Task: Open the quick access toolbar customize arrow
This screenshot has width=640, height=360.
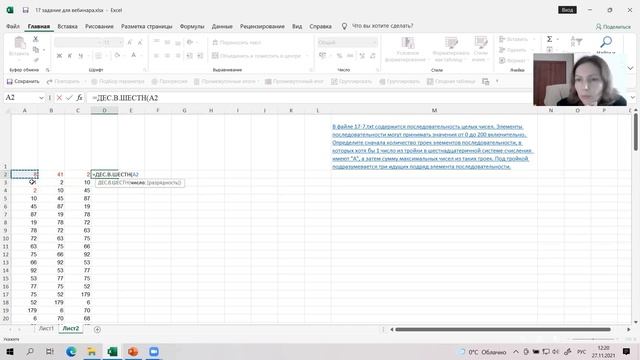Action: click(x=497, y=81)
